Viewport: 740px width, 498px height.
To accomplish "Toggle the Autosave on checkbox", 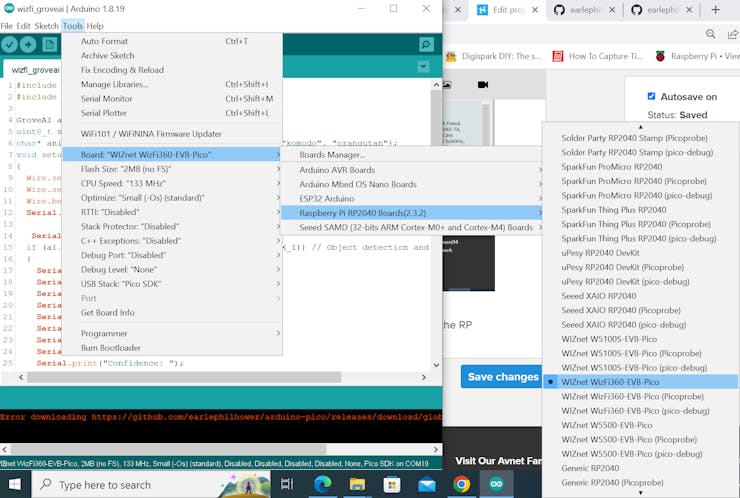I will click(652, 97).
